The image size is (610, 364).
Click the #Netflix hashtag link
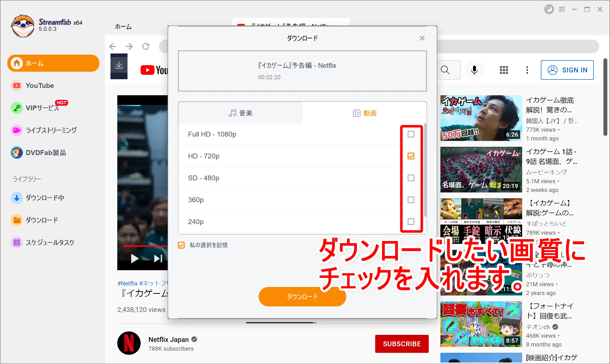coord(127,283)
